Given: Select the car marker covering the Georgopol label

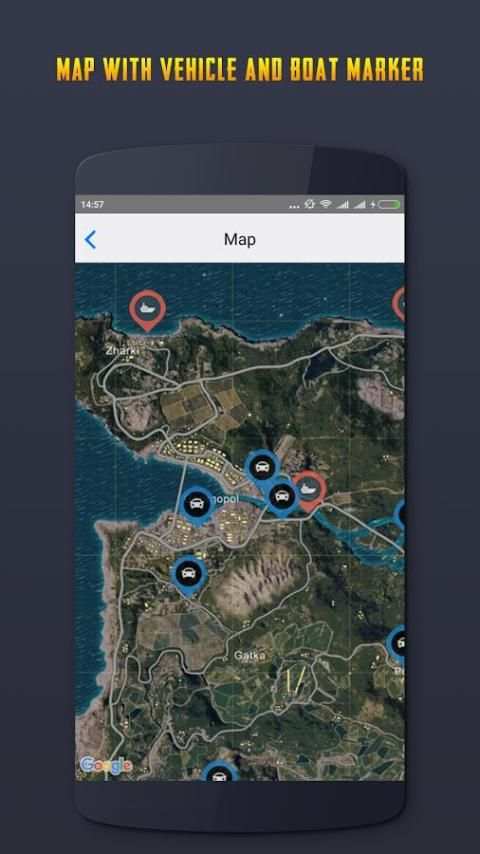Looking at the screenshot, I should tap(197, 506).
